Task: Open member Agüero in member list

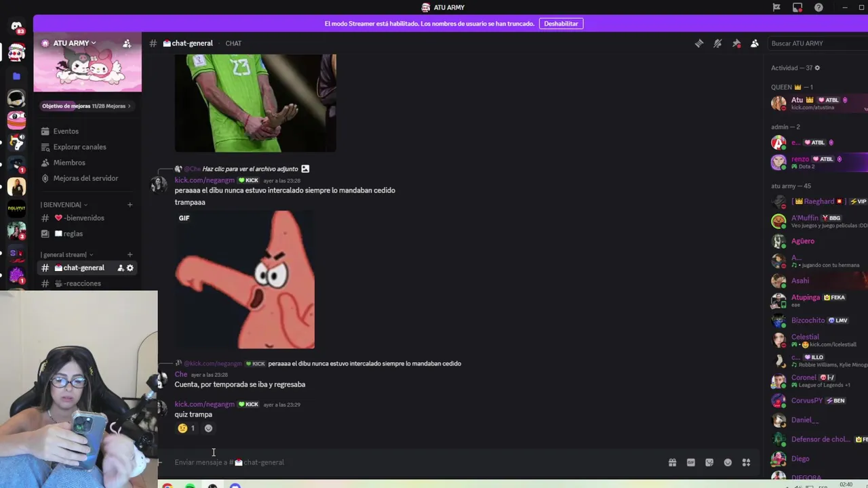Action: 818,241
